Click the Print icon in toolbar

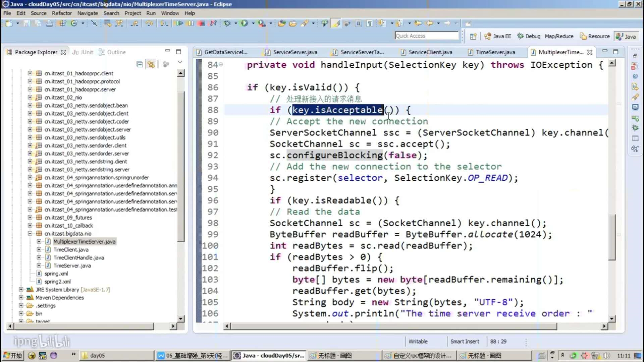click(x=49, y=23)
